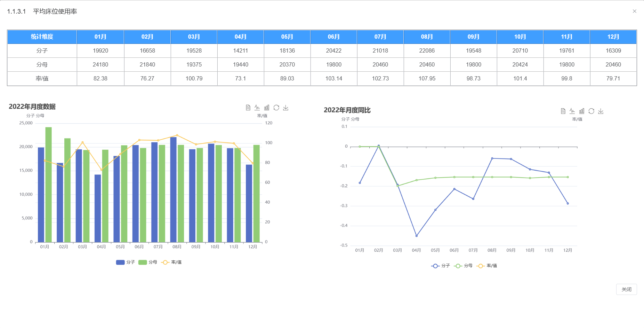Toggle 分母 series in year-over-year legend
The width and height of the screenshot is (644, 328).
pyautogui.click(x=463, y=266)
